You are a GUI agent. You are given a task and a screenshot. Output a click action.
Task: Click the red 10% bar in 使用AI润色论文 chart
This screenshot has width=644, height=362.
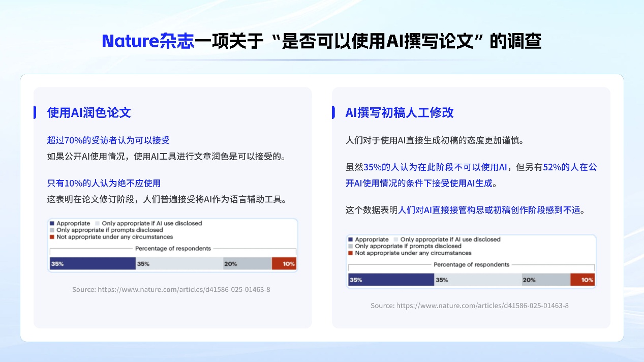coord(284,263)
